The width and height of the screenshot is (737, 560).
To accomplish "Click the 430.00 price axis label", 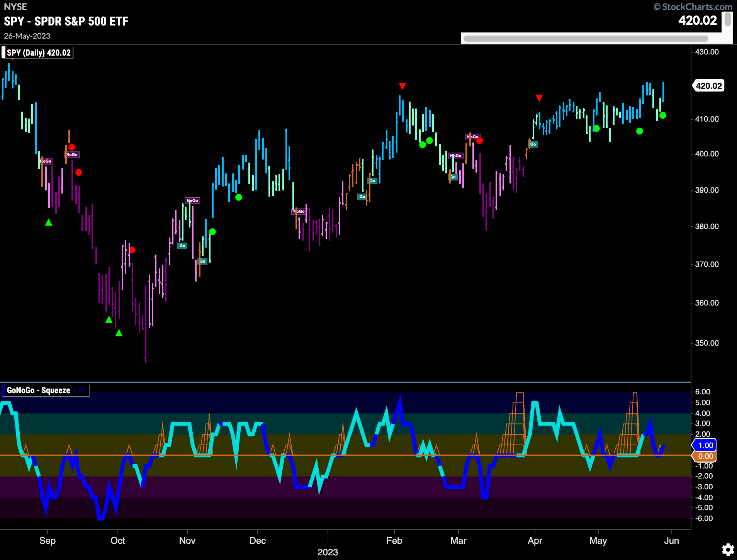I will pos(707,52).
